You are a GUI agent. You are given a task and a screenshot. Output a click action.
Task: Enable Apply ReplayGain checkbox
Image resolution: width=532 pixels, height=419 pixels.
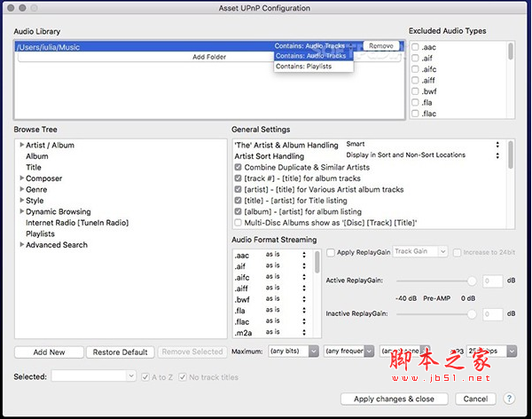[x=331, y=252]
